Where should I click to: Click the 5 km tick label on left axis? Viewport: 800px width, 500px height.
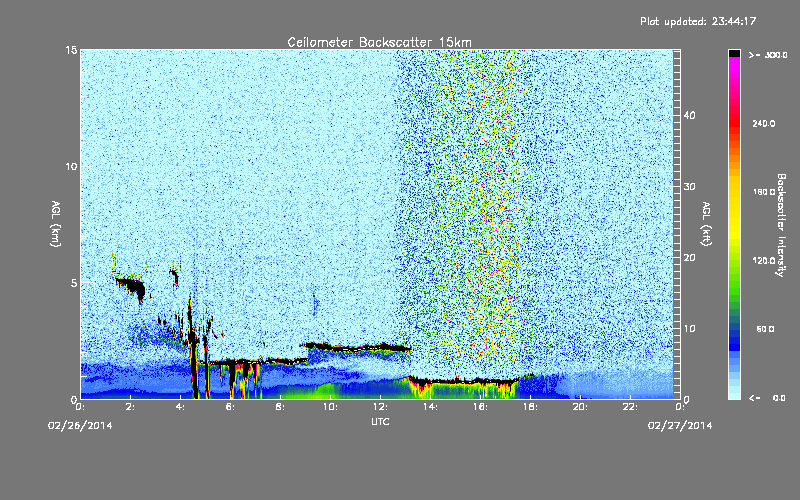[74, 283]
